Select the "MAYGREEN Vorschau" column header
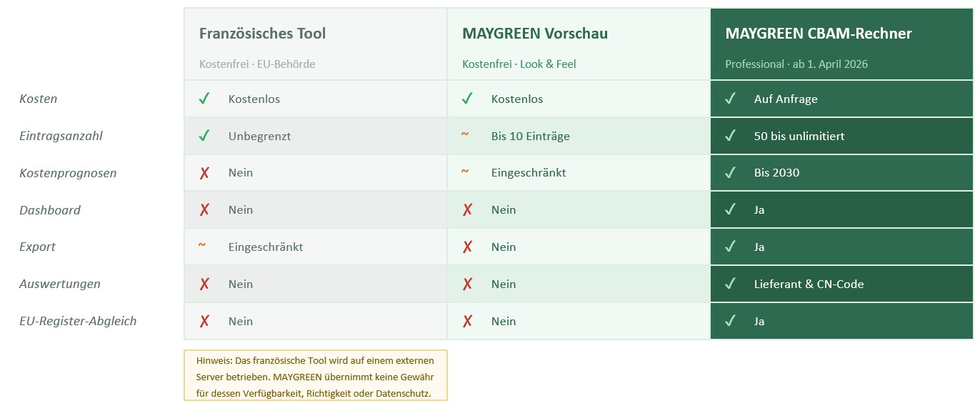 (x=535, y=34)
